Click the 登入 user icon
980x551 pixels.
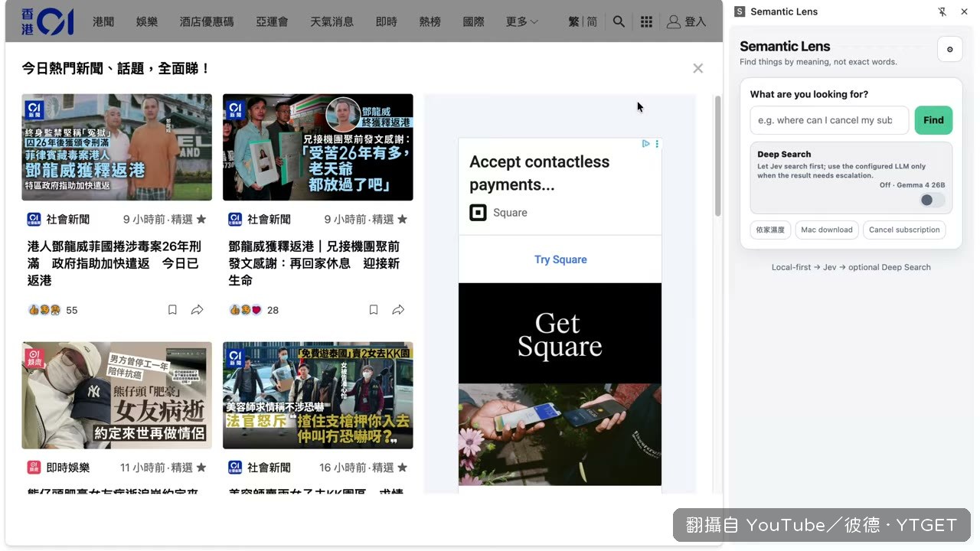674,21
